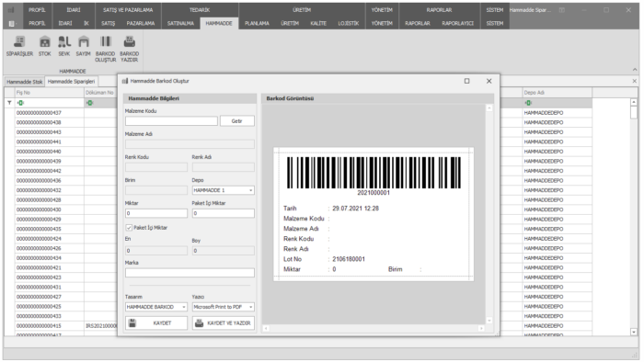Switch to the Hammadde Stok document tab

pos(25,82)
